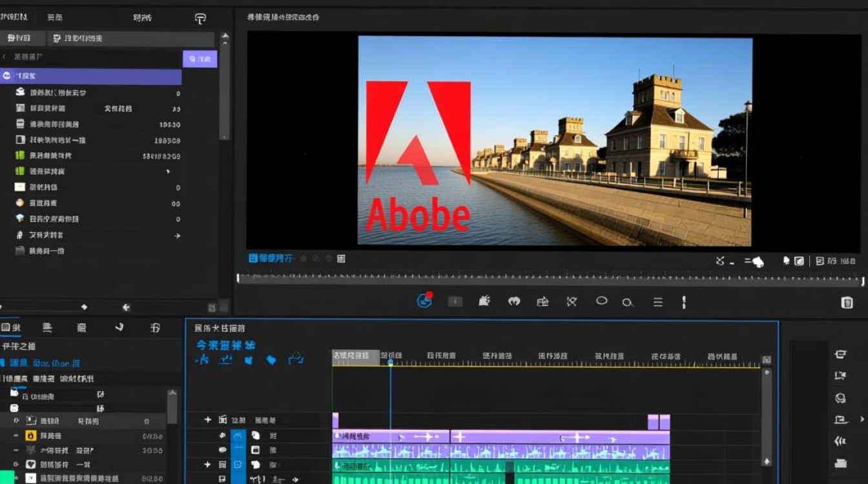The height and width of the screenshot is (484, 868).
Task: Open the preview monitor's title tab
Action: pos(284,17)
